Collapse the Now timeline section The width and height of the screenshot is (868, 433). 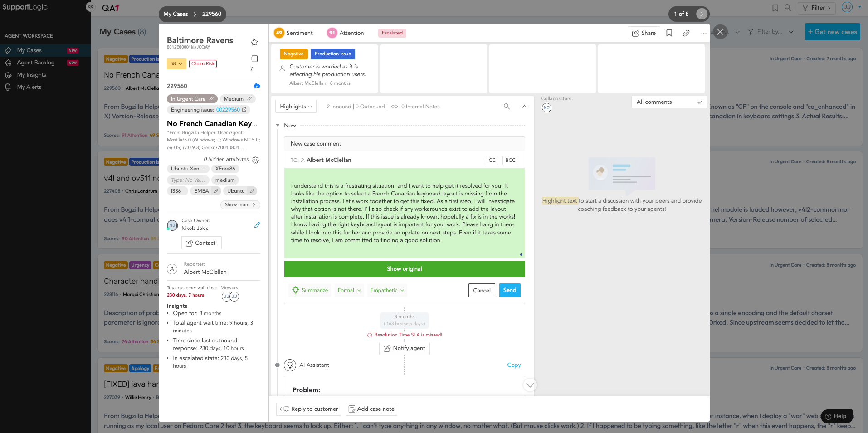[278, 126]
